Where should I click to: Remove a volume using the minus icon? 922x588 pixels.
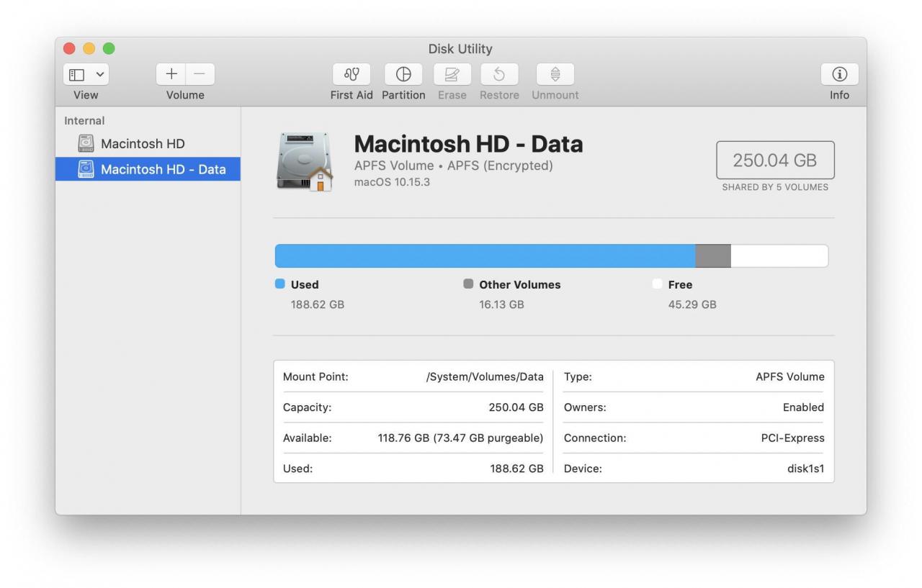[x=199, y=73]
